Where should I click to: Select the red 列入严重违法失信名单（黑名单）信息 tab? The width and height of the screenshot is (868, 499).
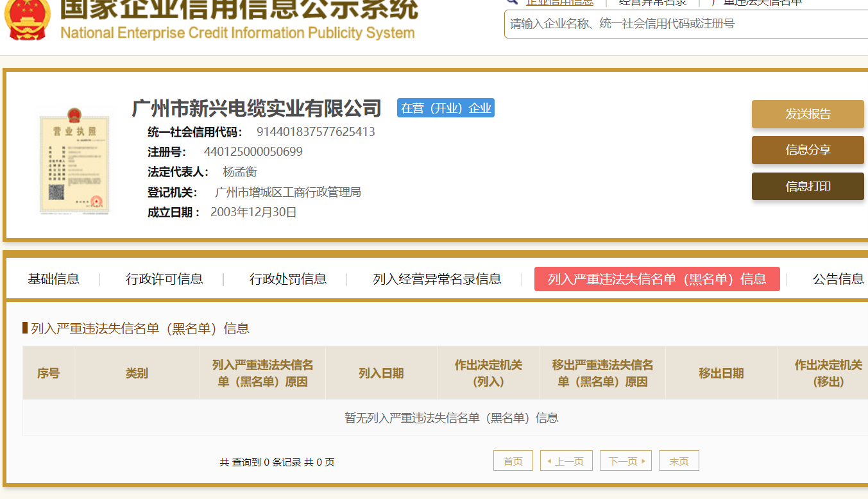tap(657, 279)
